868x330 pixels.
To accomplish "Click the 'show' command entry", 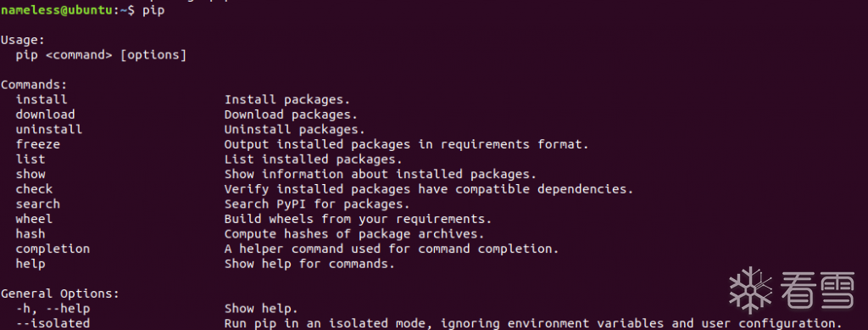I will [x=31, y=175].
